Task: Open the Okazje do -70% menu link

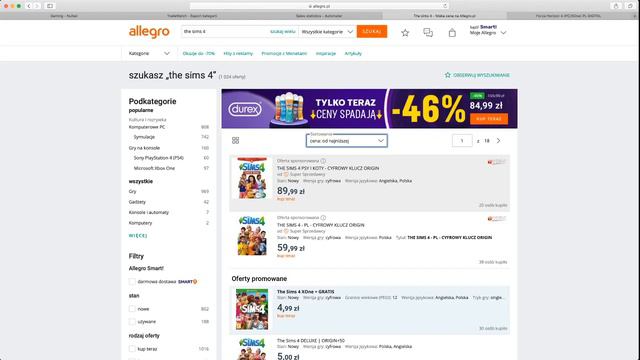Action: [x=198, y=53]
